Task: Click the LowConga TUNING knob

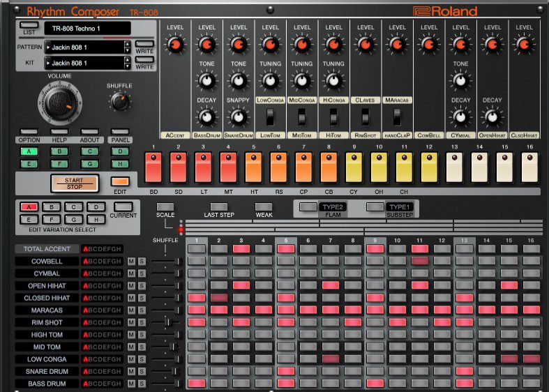Action: (x=270, y=80)
